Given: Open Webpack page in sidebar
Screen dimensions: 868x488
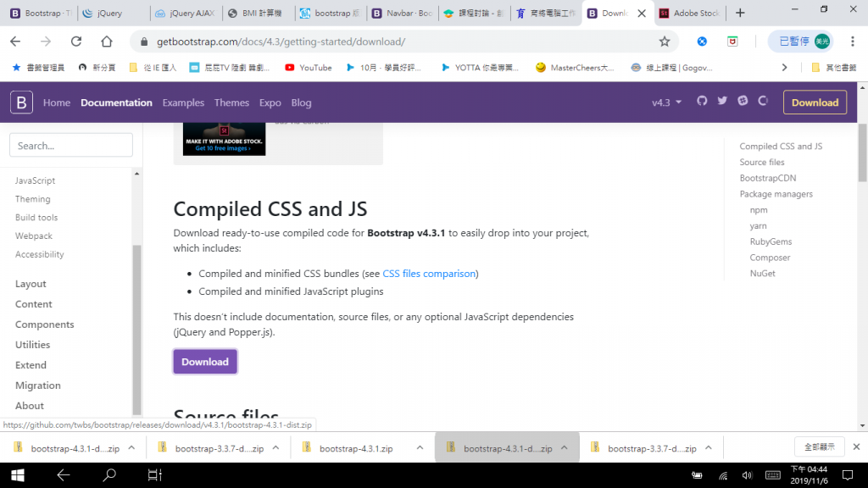Looking at the screenshot, I should point(34,236).
